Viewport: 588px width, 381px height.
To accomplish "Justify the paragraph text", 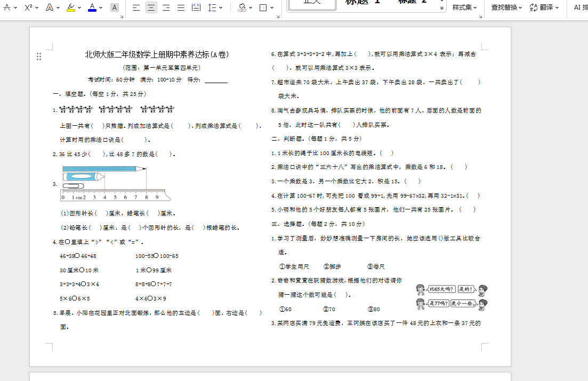I will pos(181,7).
